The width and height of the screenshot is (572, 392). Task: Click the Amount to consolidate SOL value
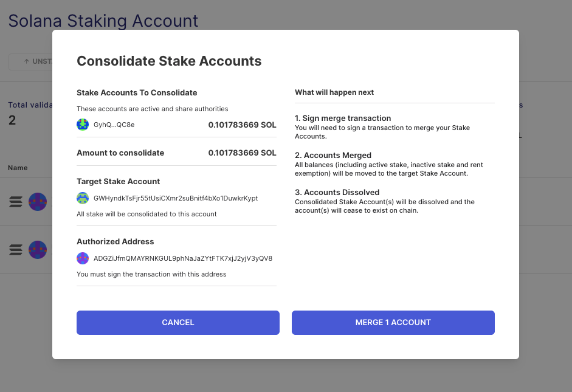pyautogui.click(x=242, y=153)
